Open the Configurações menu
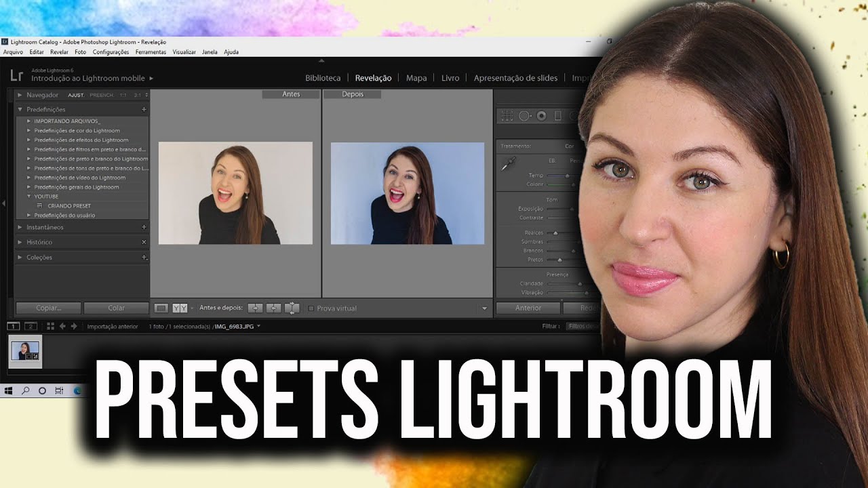The width and height of the screenshot is (868, 488). pyautogui.click(x=111, y=52)
